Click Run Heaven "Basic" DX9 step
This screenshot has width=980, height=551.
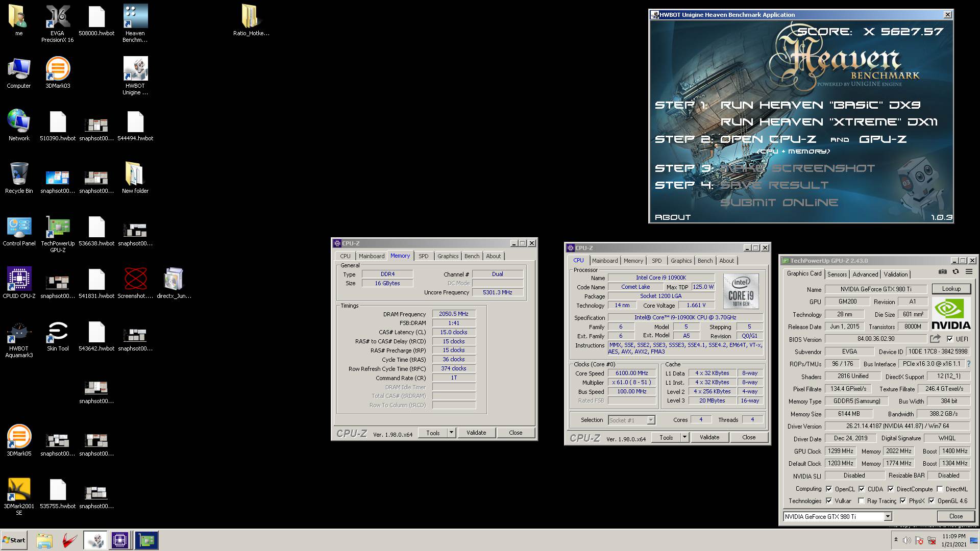pyautogui.click(x=820, y=105)
